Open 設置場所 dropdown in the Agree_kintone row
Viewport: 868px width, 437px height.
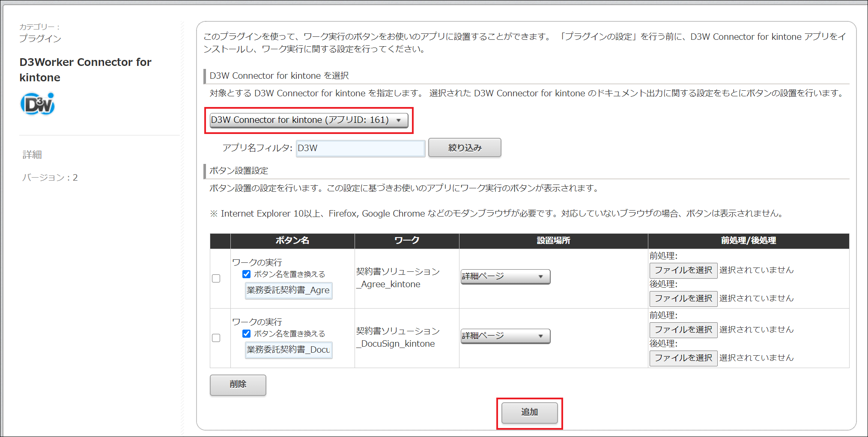[505, 276]
